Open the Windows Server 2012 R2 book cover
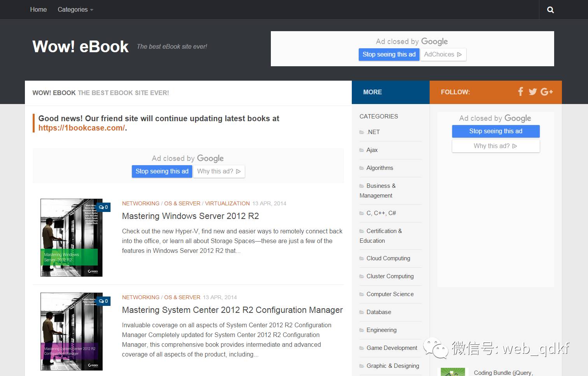This screenshot has width=588, height=376. click(72, 238)
